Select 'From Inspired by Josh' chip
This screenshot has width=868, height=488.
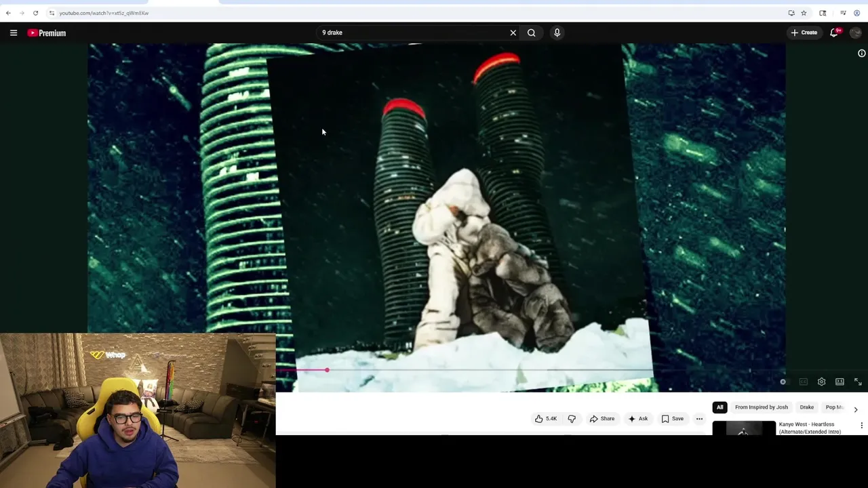[x=762, y=407]
